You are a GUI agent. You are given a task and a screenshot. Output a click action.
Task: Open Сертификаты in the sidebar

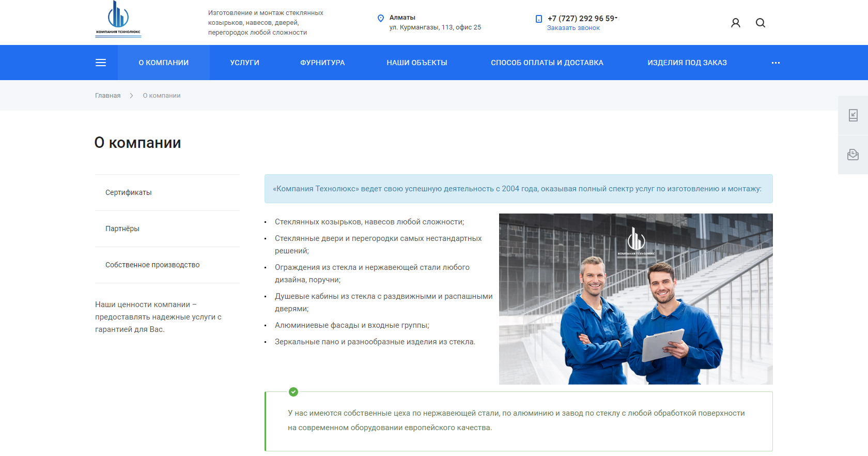[x=129, y=192]
